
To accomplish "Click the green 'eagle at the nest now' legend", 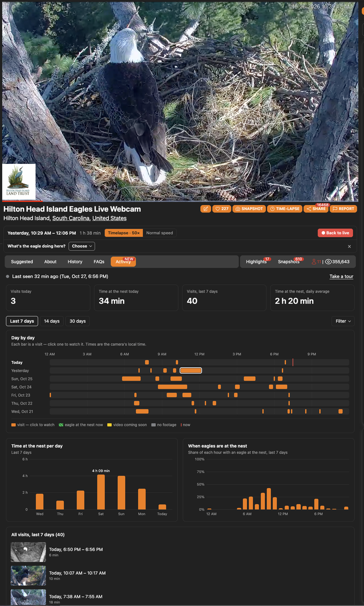I will click(x=81, y=425).
